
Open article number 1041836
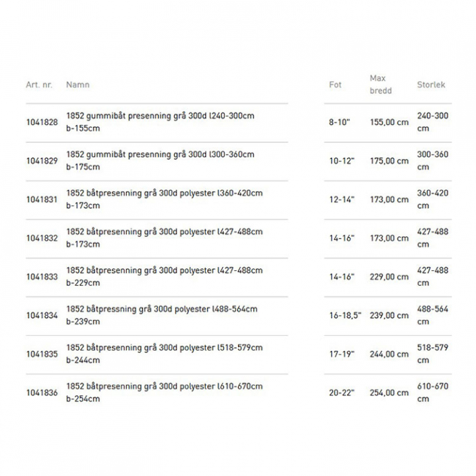[42, 393]
